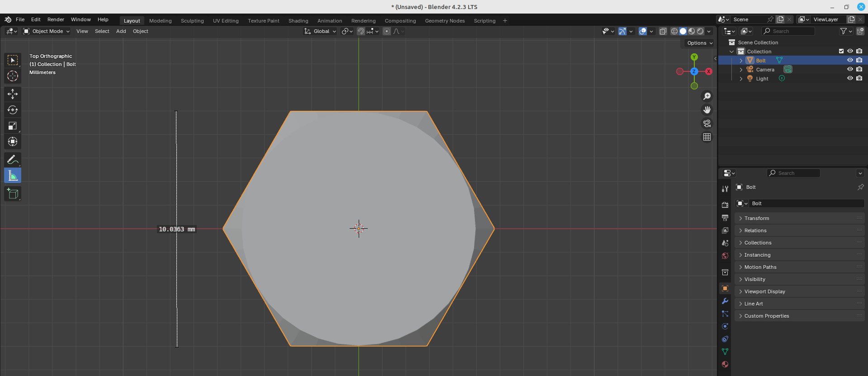
Task: Select the Camera in the outliner
Action: (765, 70)
